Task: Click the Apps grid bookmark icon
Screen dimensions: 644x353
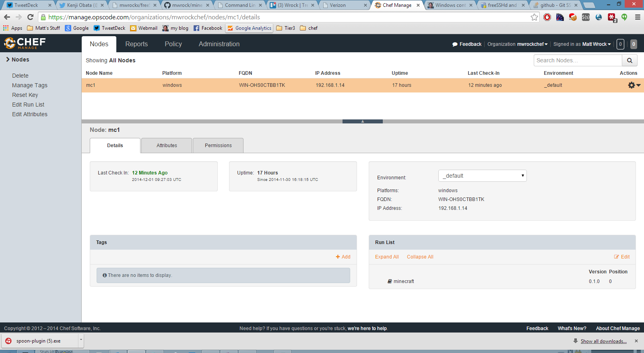Action: pyautogui.click(x=6, y=28)
